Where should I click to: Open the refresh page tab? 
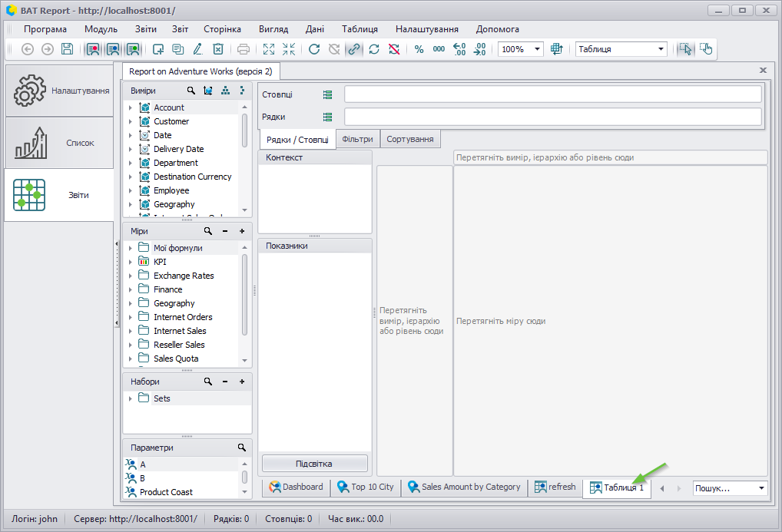click(555, 487)
